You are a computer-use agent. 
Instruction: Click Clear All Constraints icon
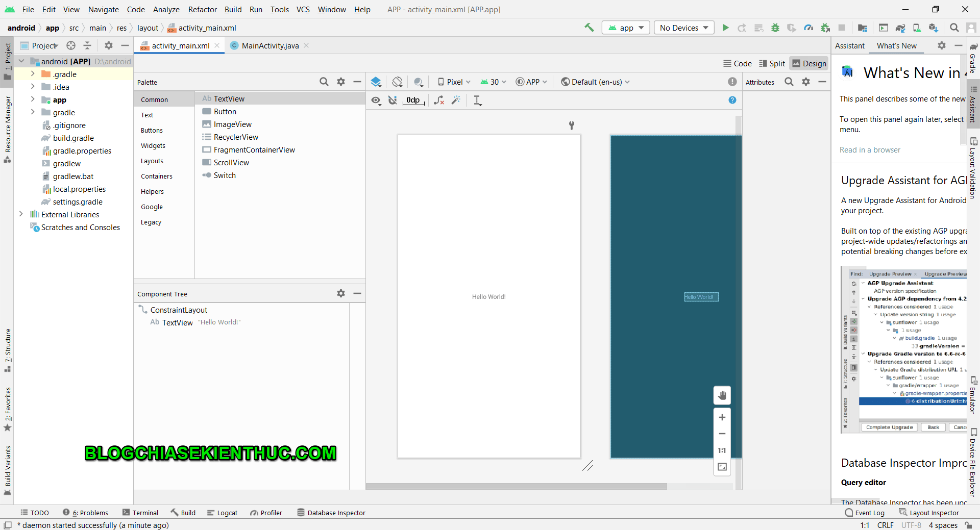[x=439, y=100]
